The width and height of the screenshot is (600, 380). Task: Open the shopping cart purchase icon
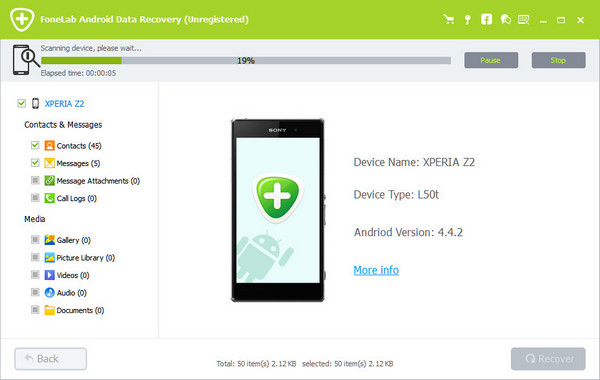[x=448, y=19]
